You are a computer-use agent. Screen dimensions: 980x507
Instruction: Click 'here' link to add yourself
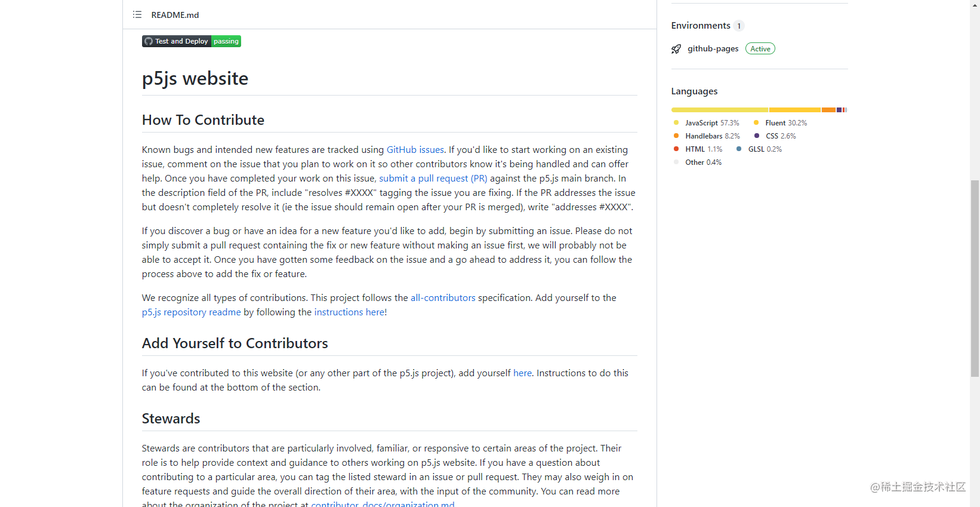(522, 373)
